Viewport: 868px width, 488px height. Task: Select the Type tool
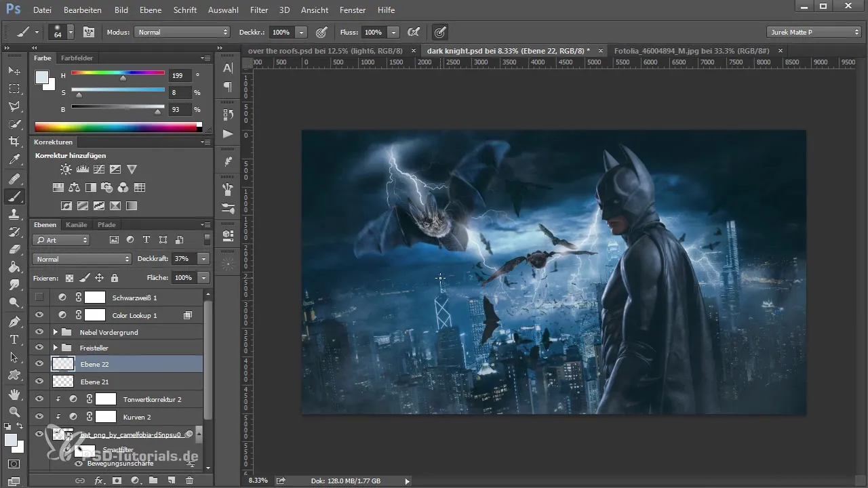(14, 339)
